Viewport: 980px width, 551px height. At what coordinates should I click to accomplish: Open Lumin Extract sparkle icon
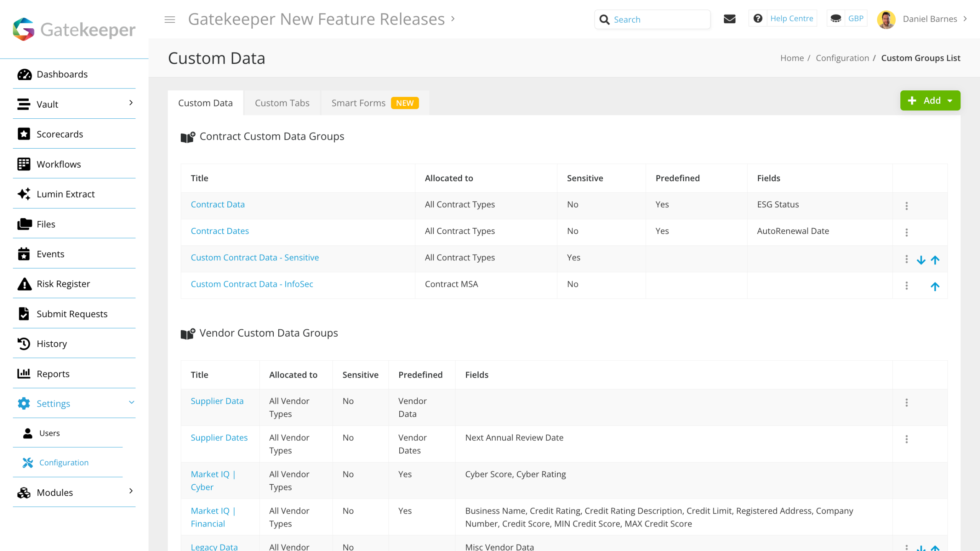click(x=24, y=194)
